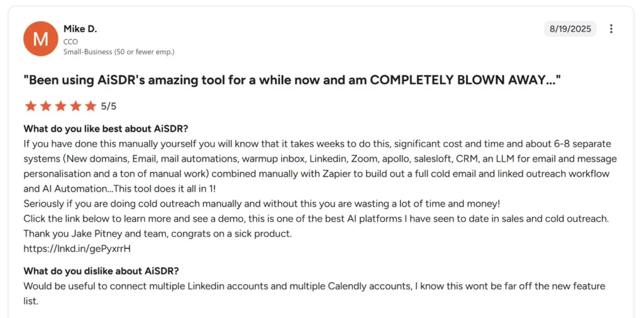644x318 pixels.
Task: Click the first rating star
Action: pyautogui.click(x=30, y=106)
